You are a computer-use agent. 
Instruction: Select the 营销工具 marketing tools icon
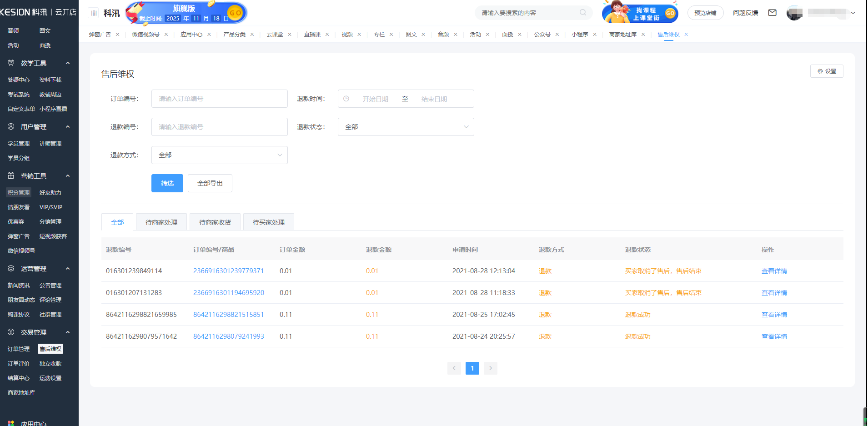10,175
